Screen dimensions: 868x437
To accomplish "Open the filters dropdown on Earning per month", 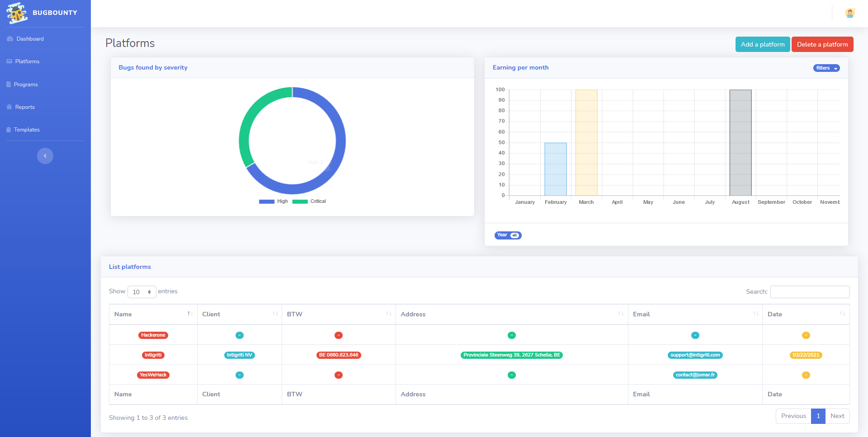I will 826,68.
